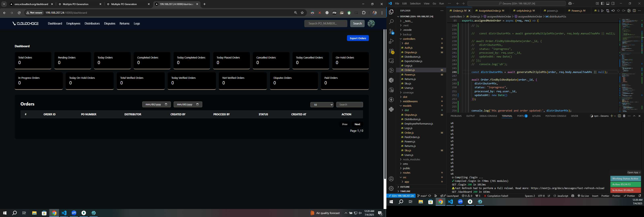Bookmark this page with the star icon
Screen dimensions: 644x217
pyautogui.click(x=302, y=13)
